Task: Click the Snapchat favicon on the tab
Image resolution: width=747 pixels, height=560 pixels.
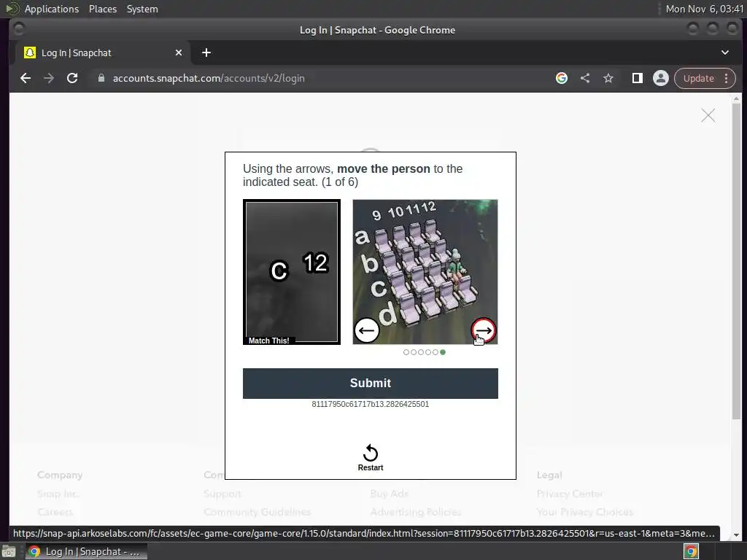Action: 29,52
